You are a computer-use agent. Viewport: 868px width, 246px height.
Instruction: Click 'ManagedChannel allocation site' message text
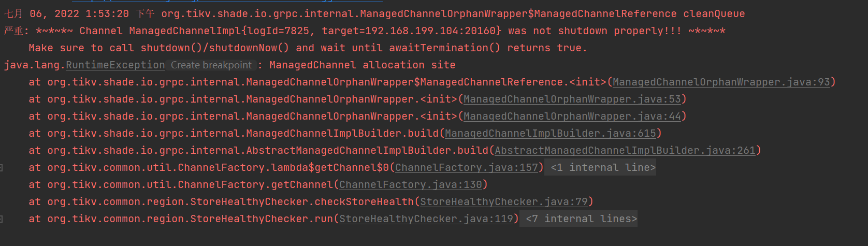362,65
